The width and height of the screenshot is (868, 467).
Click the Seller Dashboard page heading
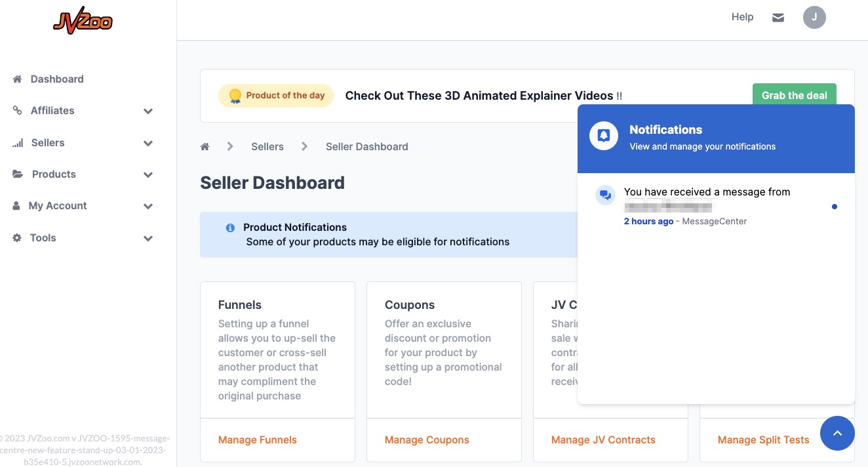[272, 182]
